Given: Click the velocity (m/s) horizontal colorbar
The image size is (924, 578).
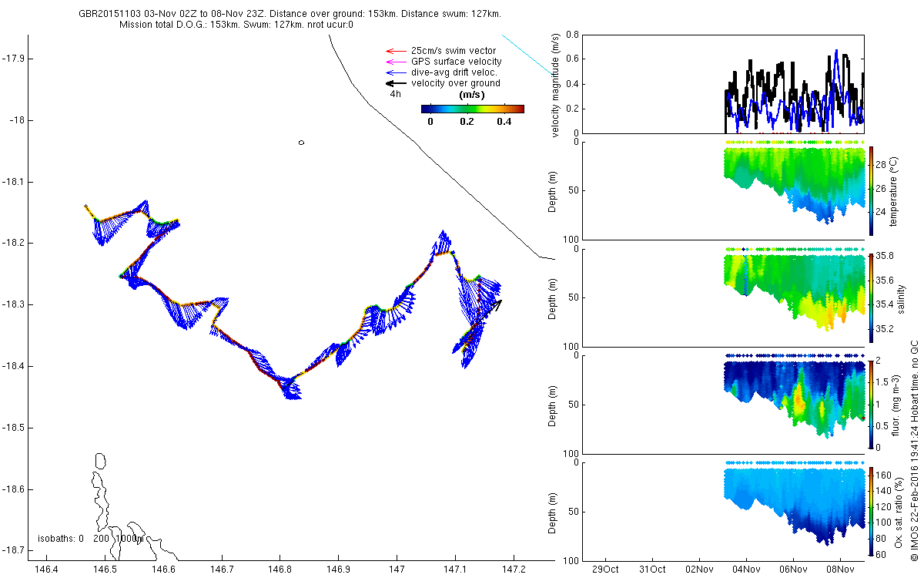Looking at the screenshot, I should 473,109.
